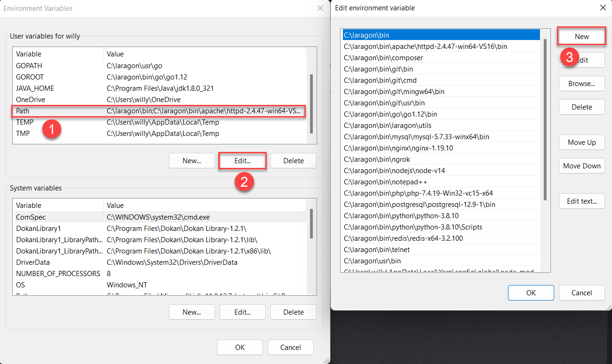
Task: Move the selected path entry up
Action: (x=582, y=142)
